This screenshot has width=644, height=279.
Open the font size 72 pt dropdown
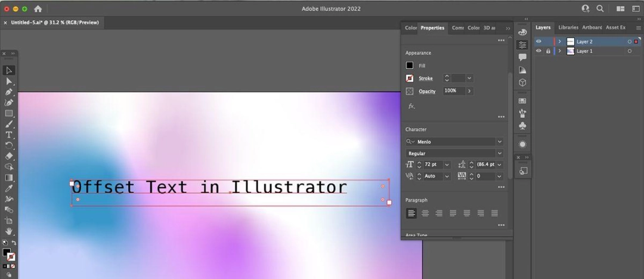click(x=447, y=165)
